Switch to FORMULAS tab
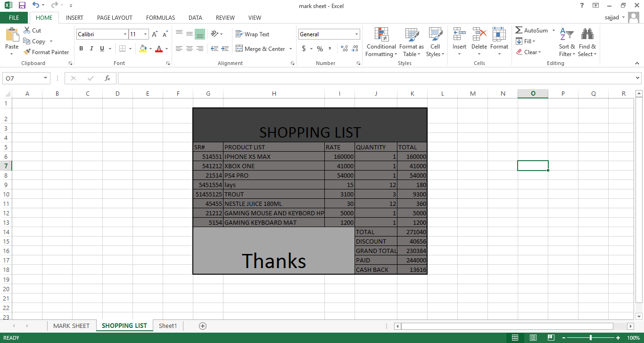Viewport: 644px width, 343px height. click(160, 18)
